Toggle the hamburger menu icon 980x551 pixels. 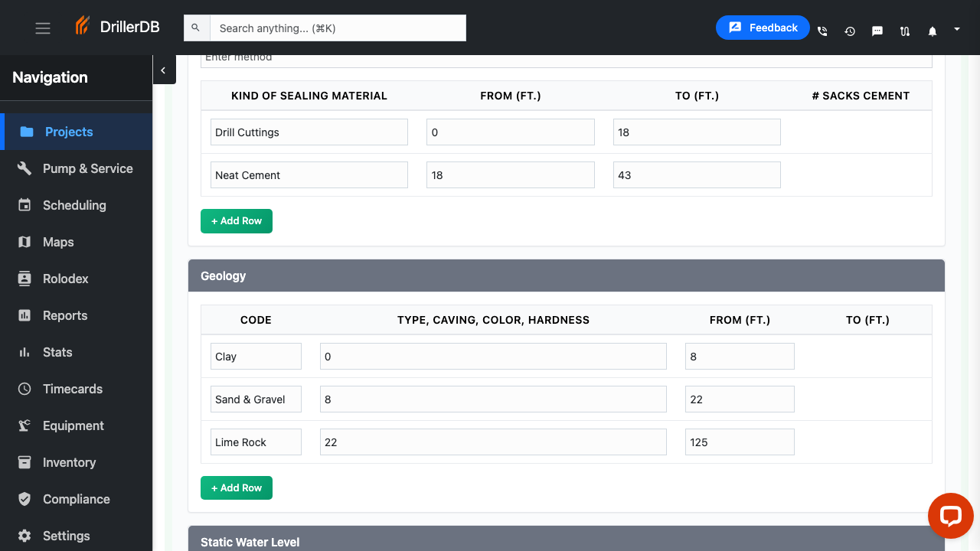[x=43, y=28]
